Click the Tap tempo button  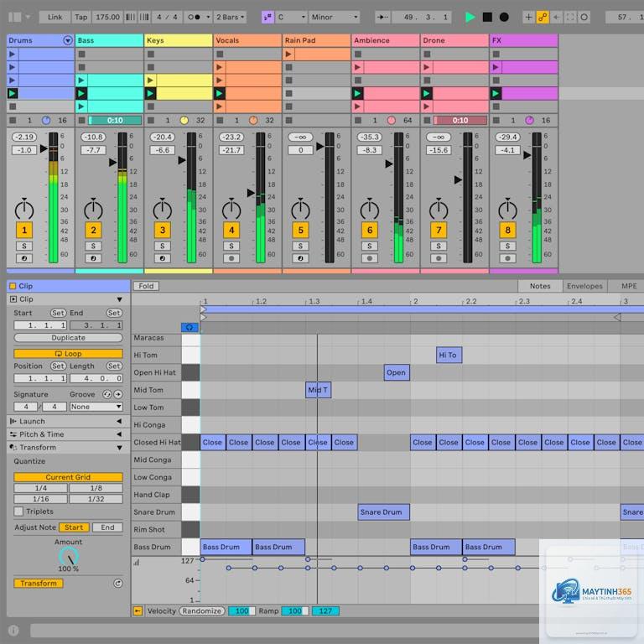[x=80, y=18]
